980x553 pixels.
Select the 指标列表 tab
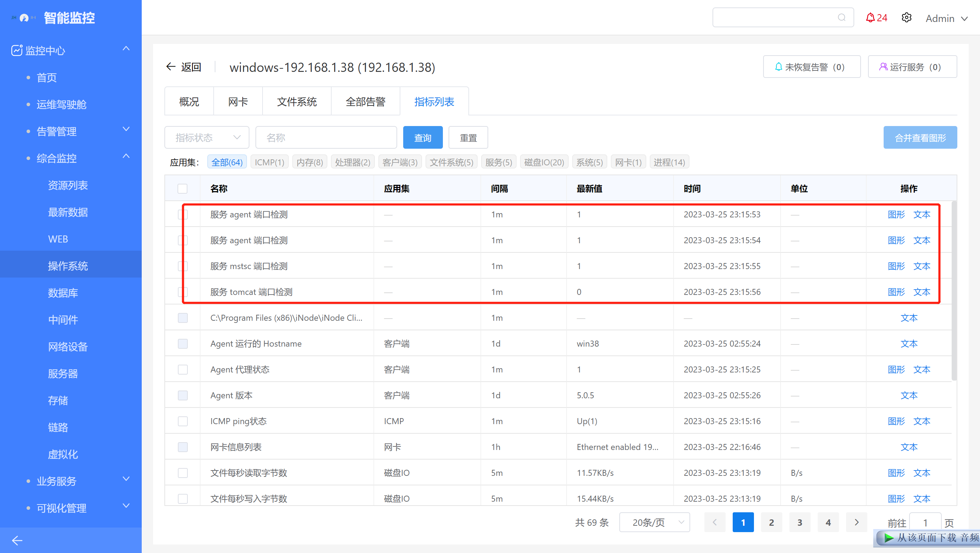pos(434,102)
